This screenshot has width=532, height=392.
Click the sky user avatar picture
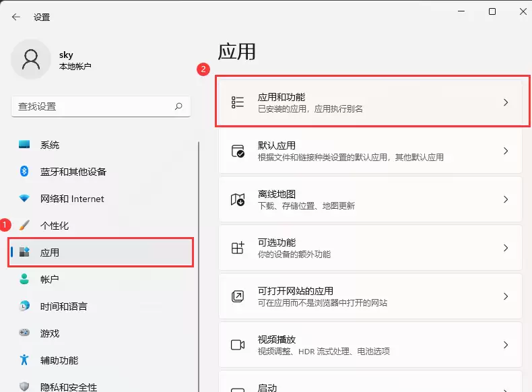31,59
